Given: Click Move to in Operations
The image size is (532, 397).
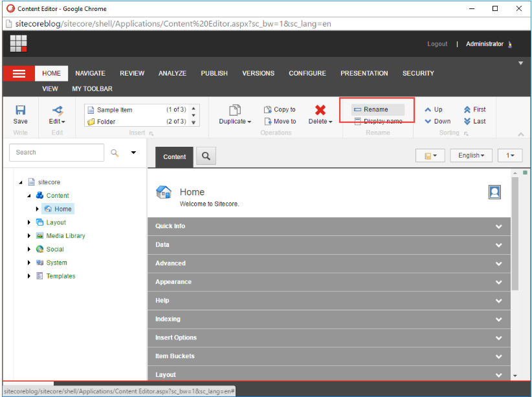Looking at the screenshot, I should [x=280, y=121].
